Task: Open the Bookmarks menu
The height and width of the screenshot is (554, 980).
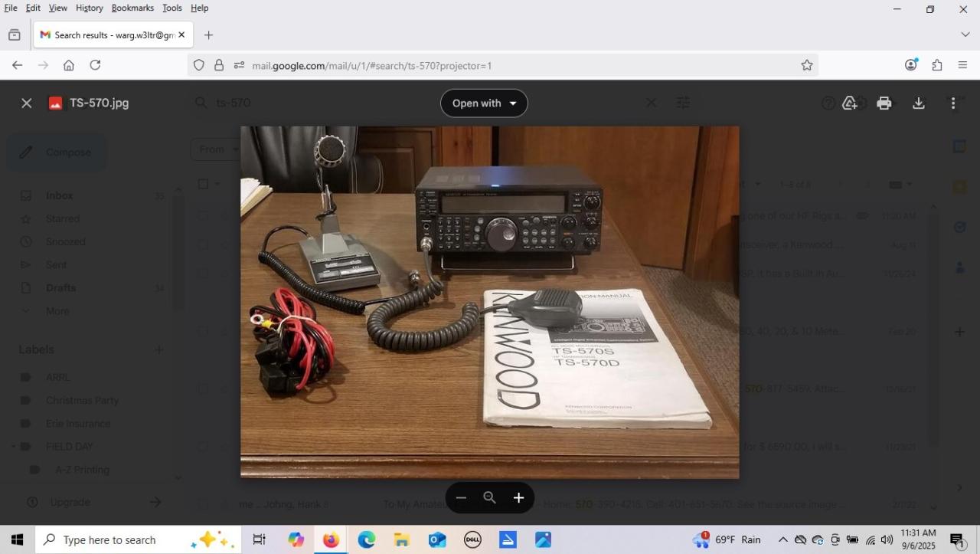Action: (132, 8)
